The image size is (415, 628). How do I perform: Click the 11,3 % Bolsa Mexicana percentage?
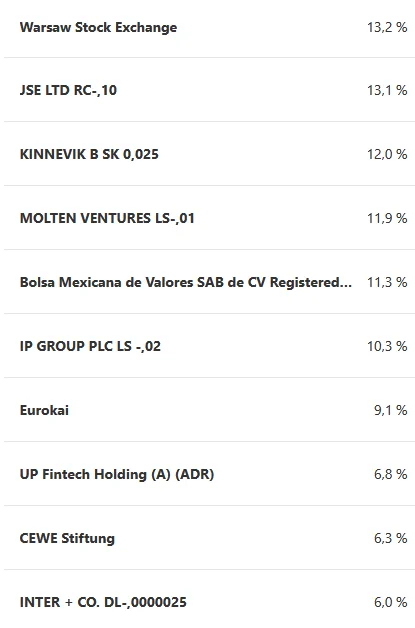pyautogui.click(x=387, y=282)
